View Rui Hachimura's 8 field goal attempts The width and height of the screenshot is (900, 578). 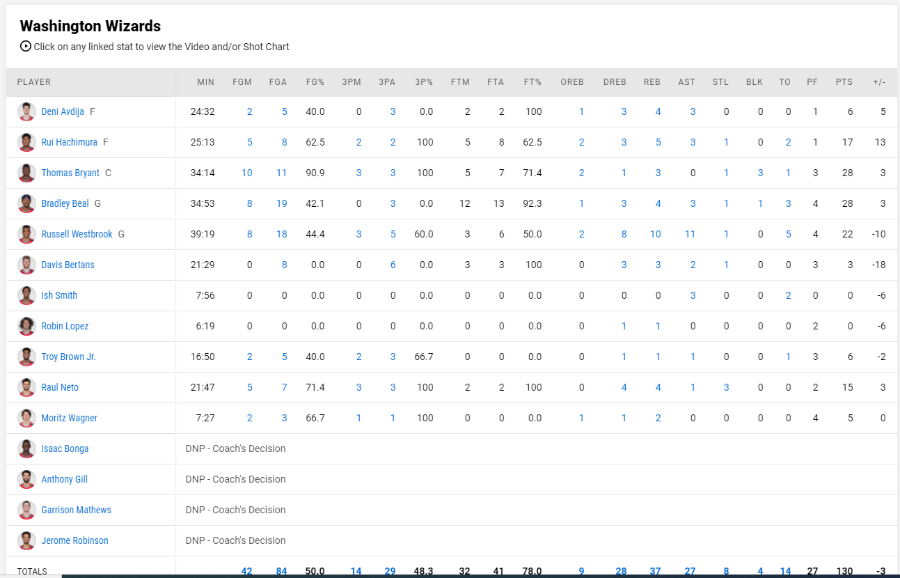[284, 142]
